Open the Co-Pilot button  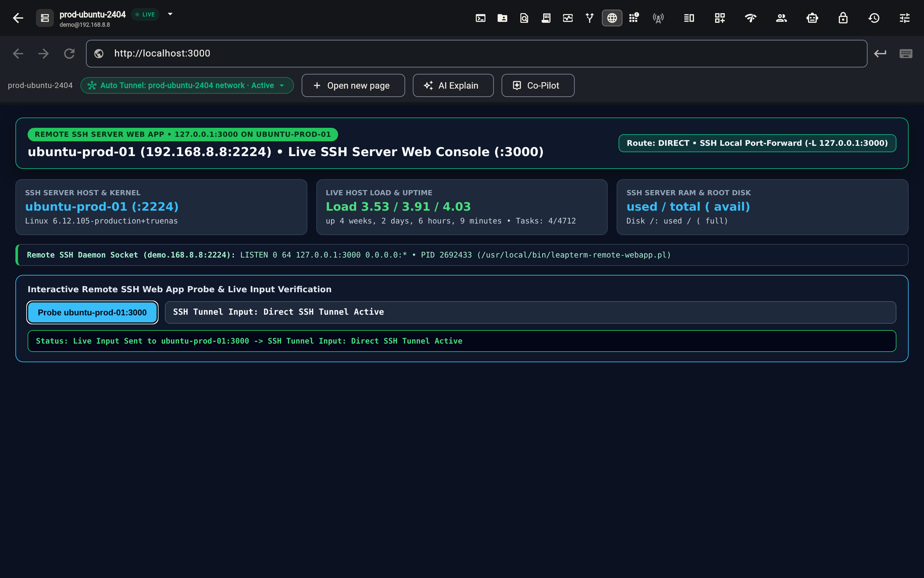(538, 85)
